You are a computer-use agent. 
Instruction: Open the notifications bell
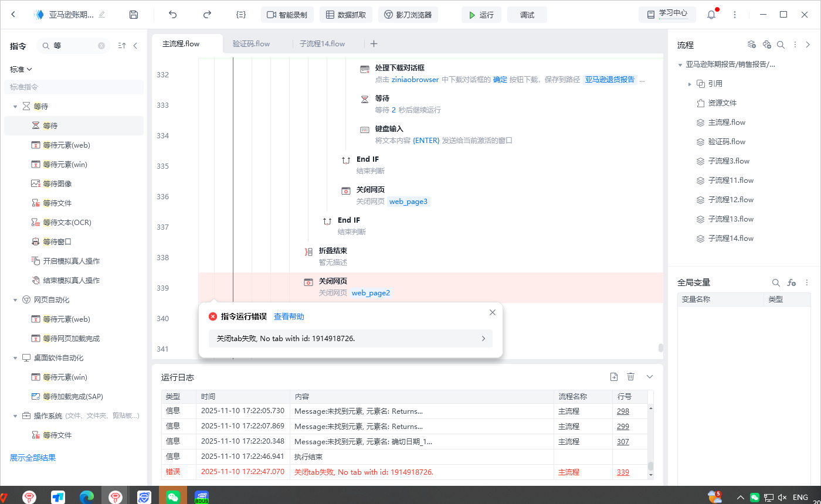(711, 15)
